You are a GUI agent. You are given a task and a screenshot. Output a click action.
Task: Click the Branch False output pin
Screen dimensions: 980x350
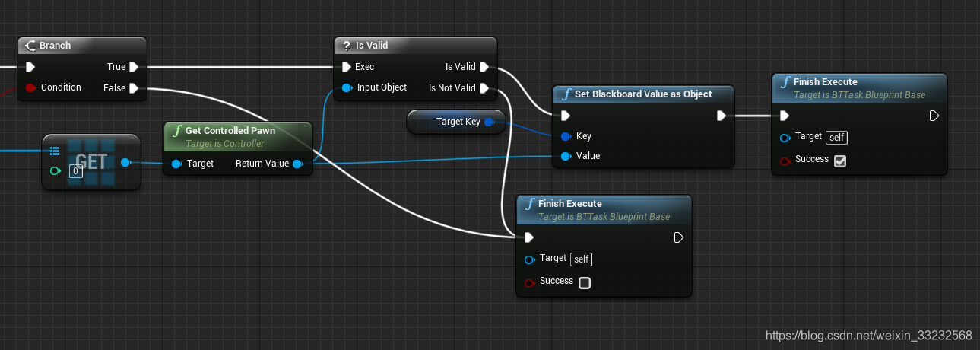(134, 88)
